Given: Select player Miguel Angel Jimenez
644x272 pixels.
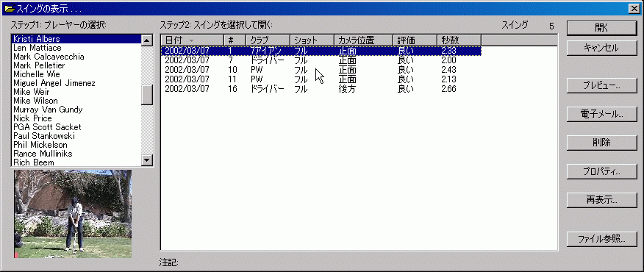Looking at the screenshot, I should point(76,83).
